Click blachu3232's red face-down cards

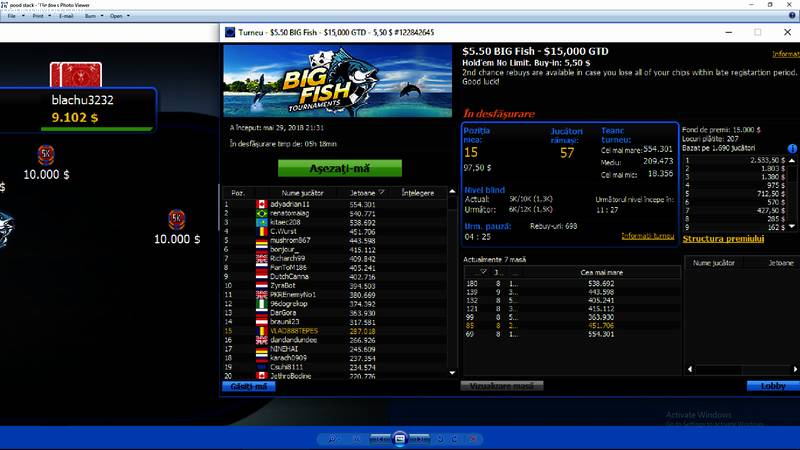tap(76, 74)
